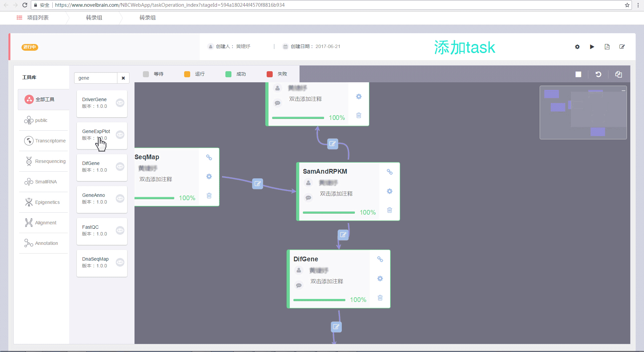Toggle visibility eye for GeneAnno tool
Screen dimensions: 644x352
[x=120, y=199]
